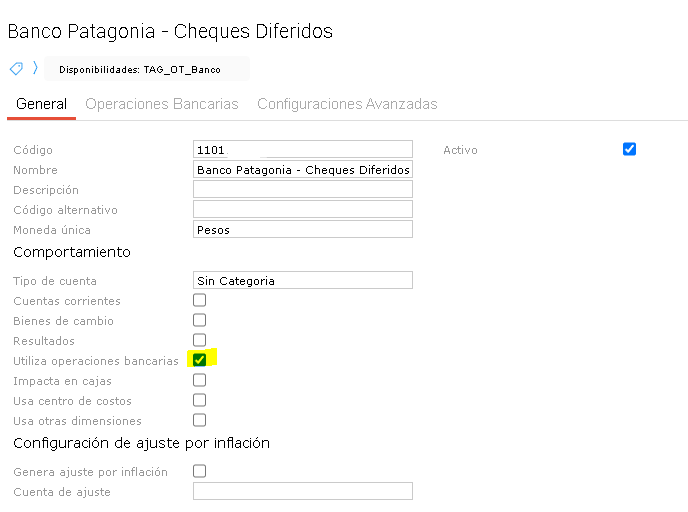The width and height of the screenshot is (688, 512).
Task: Click into the Descripción text field
Action: (302, 190)
